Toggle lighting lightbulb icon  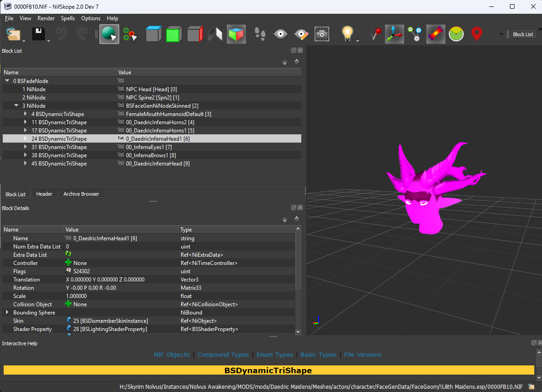(348, 33)
